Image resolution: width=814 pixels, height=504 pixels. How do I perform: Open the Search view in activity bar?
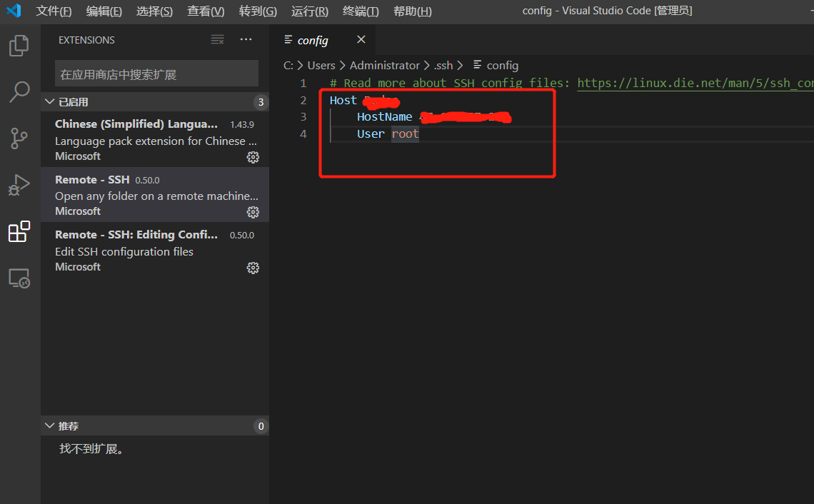19,92
